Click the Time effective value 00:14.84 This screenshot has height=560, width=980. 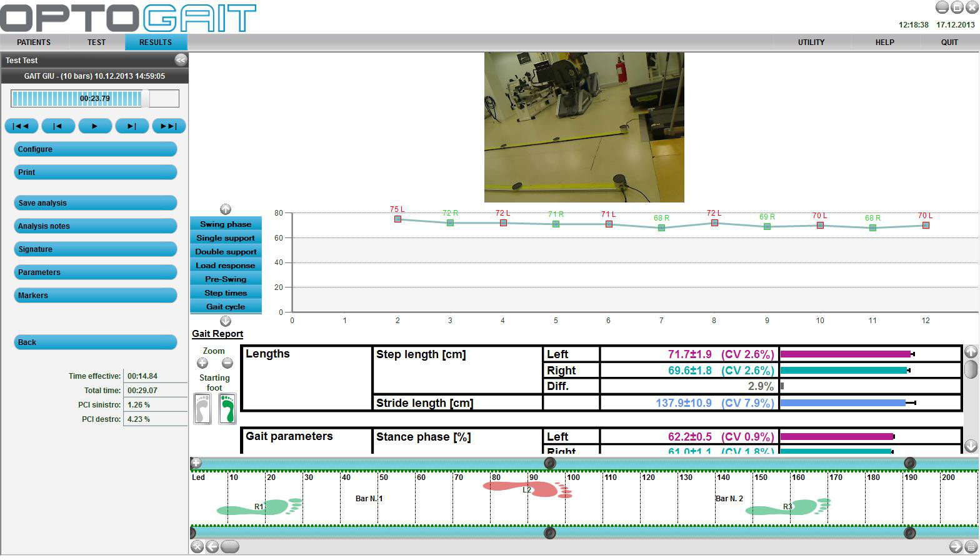pyautogui.click(x=142, y=376)
